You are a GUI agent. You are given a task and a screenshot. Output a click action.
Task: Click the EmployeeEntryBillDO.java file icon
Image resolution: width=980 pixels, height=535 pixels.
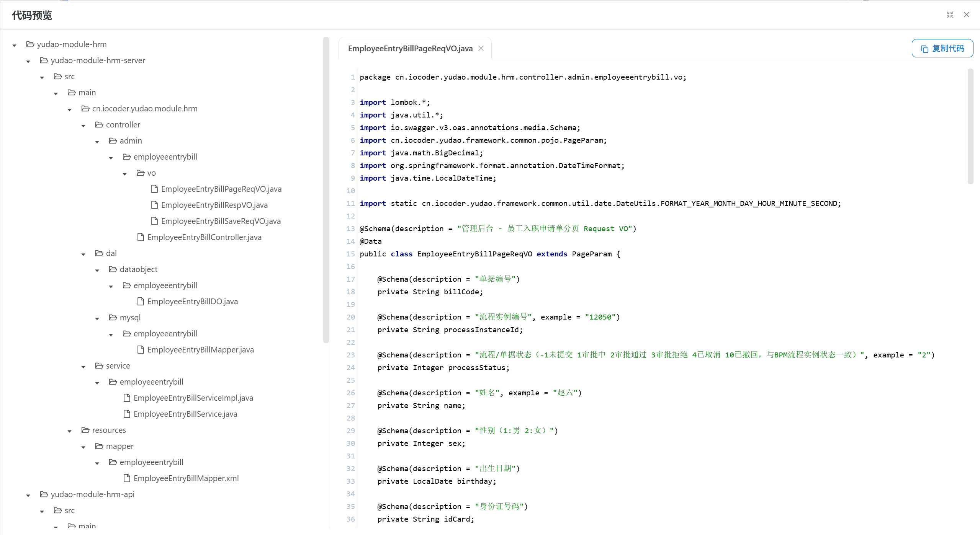pos(141,302)
